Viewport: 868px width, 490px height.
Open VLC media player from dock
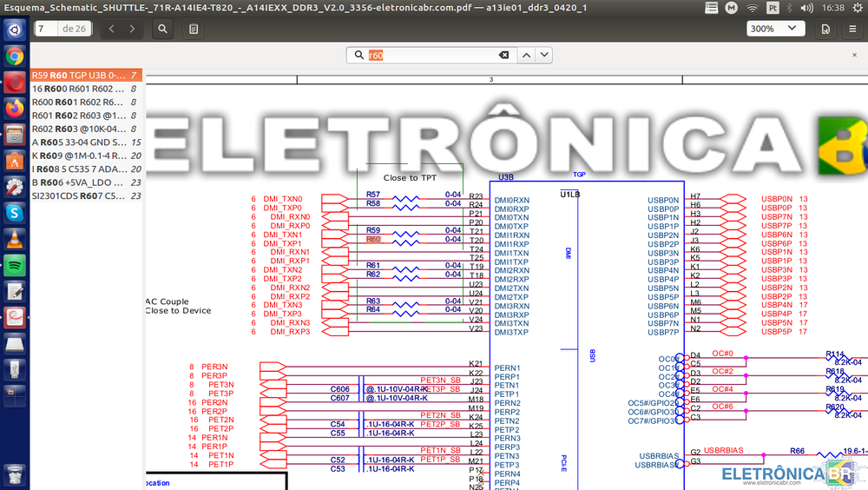coord(15,239)
